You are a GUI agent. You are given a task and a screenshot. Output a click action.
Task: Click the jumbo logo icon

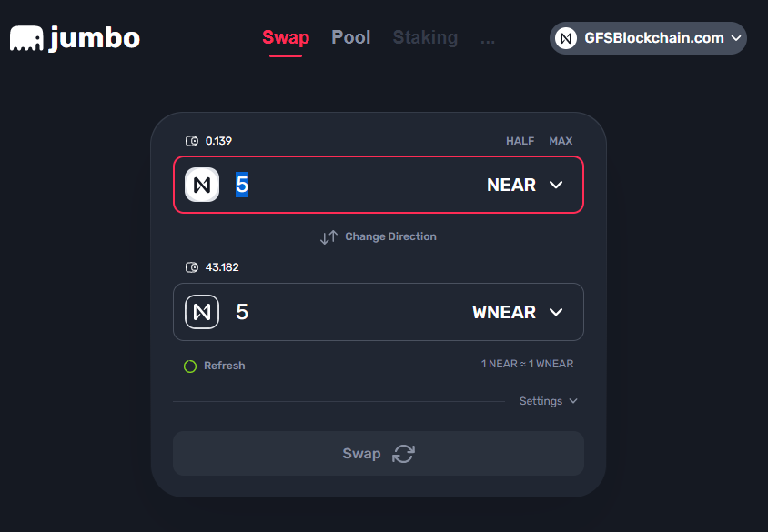(x=26, y=38)
